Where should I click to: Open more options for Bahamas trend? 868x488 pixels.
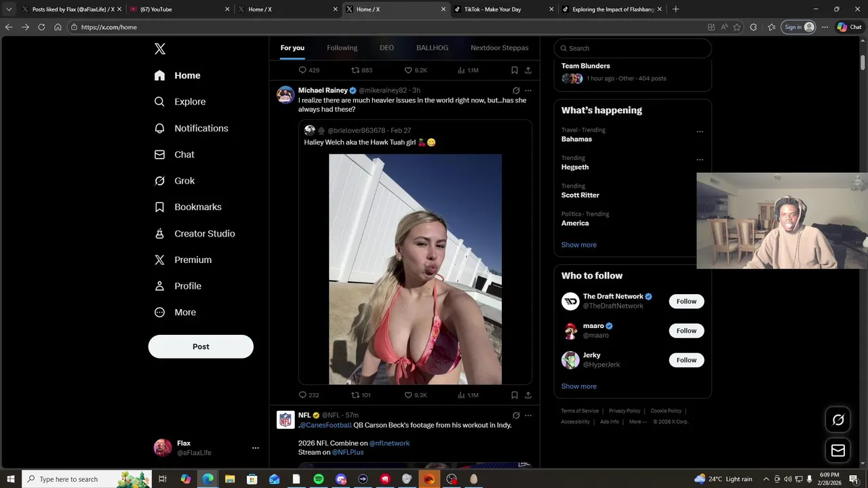point(700,131)
